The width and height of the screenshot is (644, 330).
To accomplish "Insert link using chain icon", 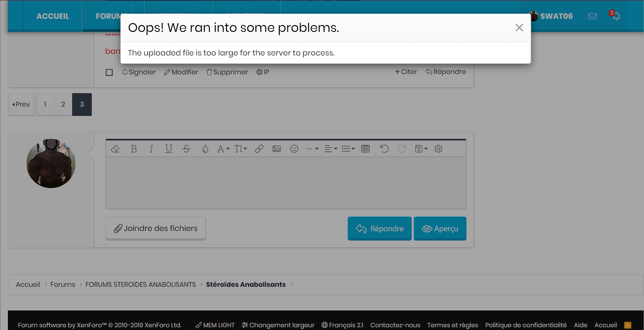I will pos(259,149).
